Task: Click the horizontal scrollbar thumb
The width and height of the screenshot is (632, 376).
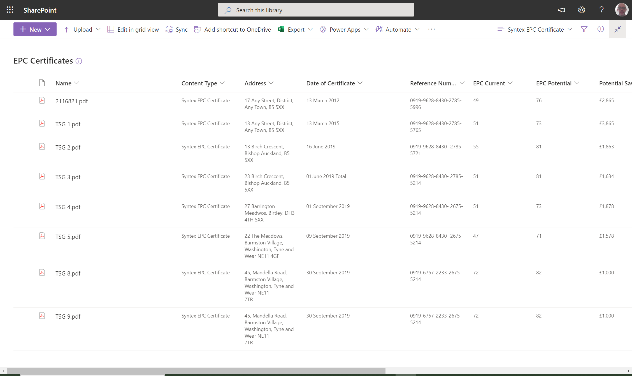Action: (196, 370)
